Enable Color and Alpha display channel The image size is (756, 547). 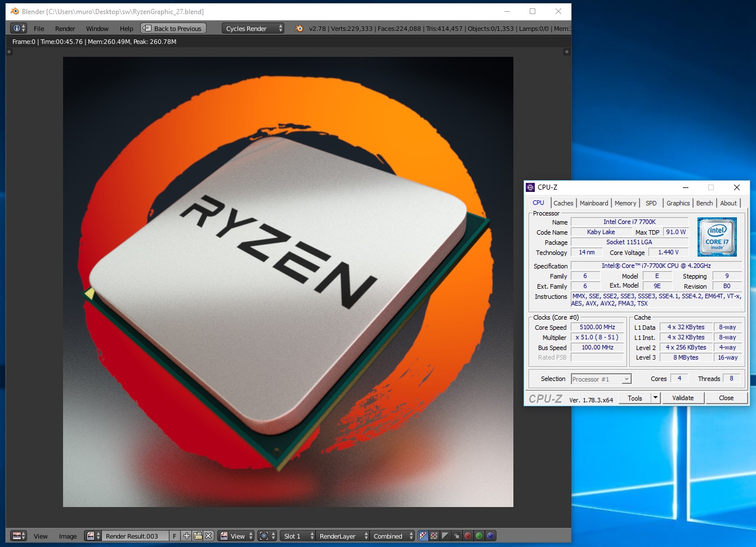[x=423, y=536]
